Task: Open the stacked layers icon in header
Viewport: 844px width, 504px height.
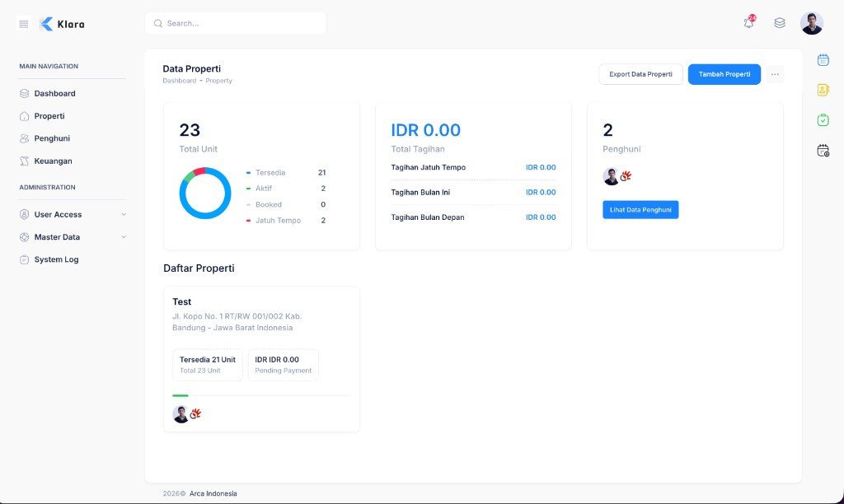Action: (780, 22)
